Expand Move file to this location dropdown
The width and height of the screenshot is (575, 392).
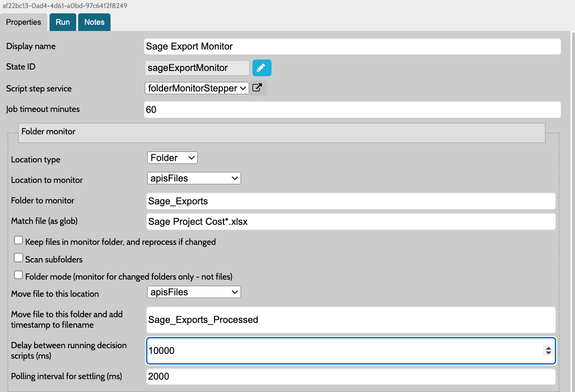coord(194,292)
